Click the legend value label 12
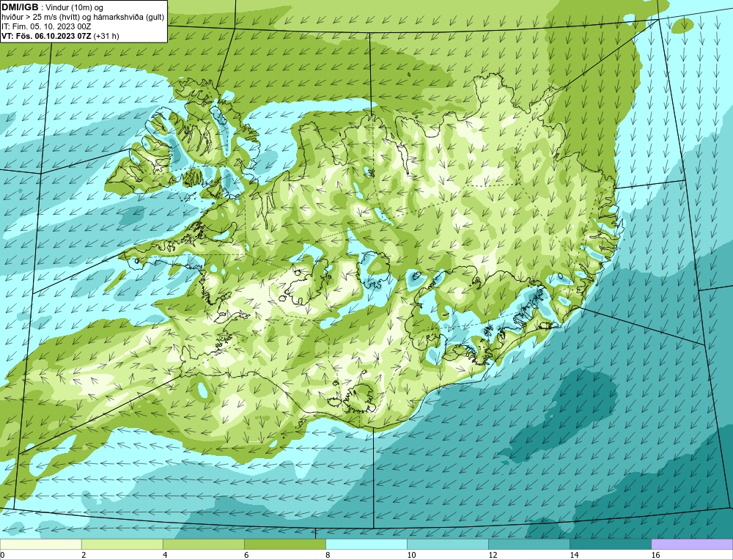 pos(493,555)
